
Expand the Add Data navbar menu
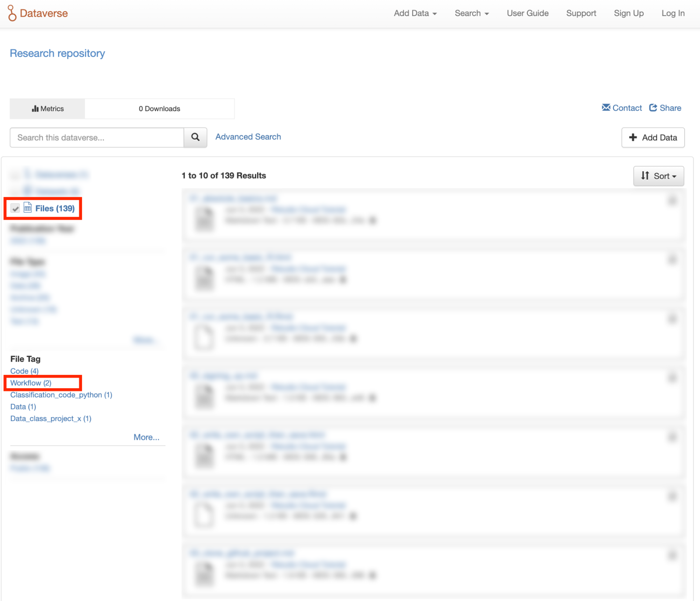(415, 13)
